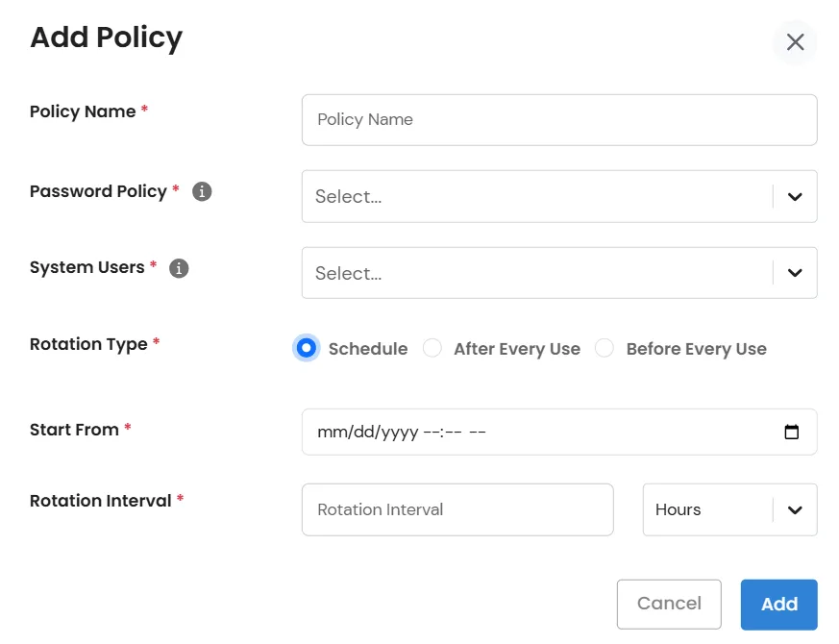
Task: Click the System Users info icon
Action: (x=179, y=268)
